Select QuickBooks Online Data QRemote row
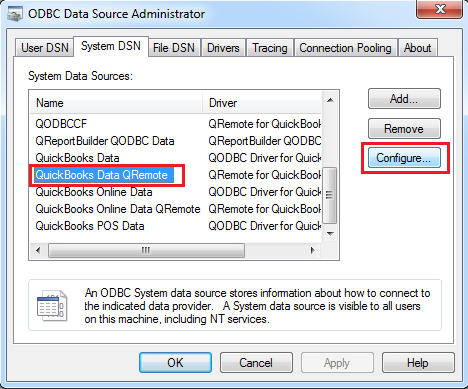 [118, 209]
